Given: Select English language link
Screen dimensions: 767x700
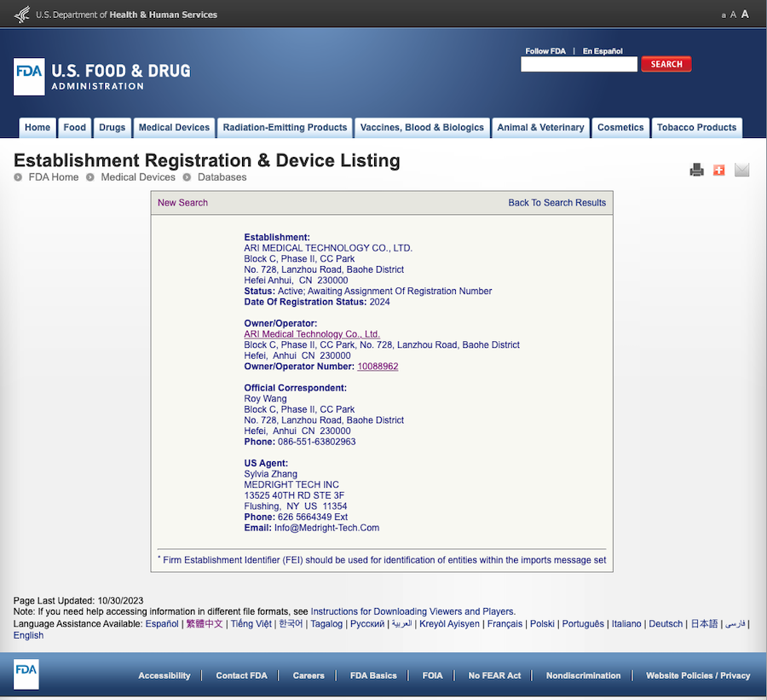Looking at the screenshot, I should pos(28,635).
